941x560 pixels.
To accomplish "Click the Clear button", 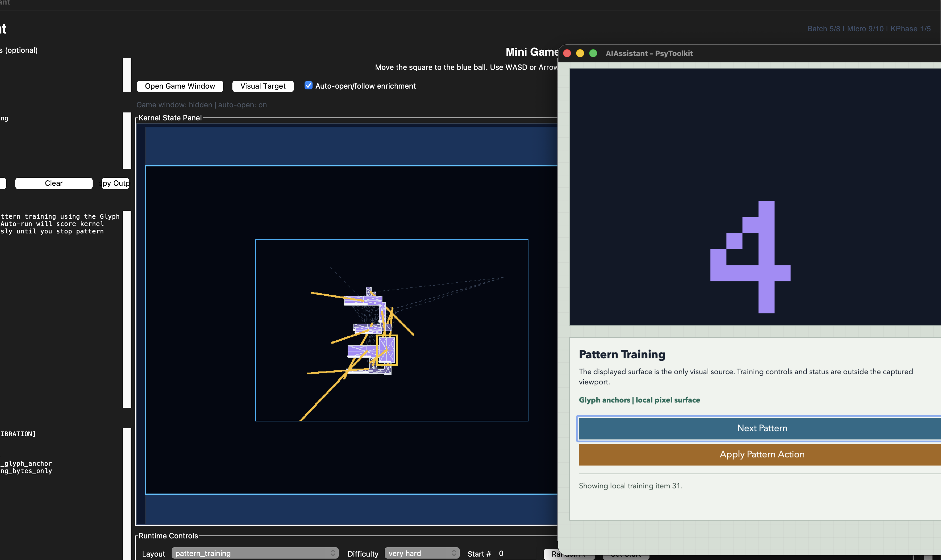I will 54,183.
